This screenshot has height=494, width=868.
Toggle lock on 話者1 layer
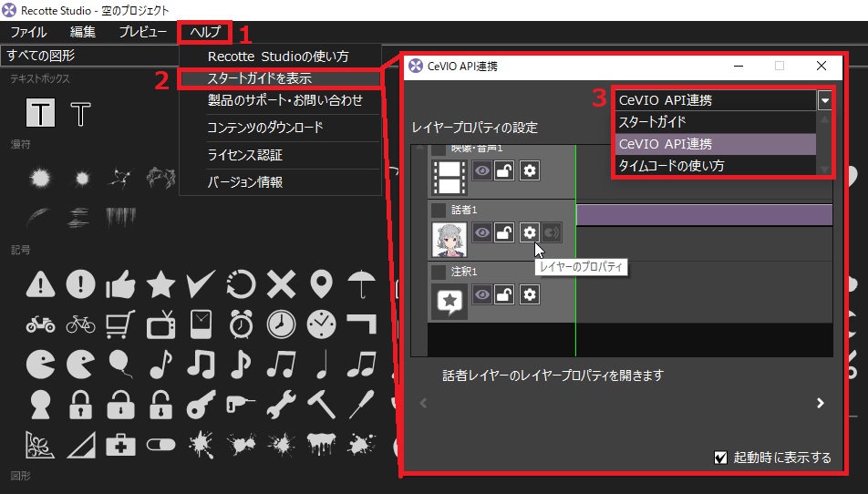point(503,232)
